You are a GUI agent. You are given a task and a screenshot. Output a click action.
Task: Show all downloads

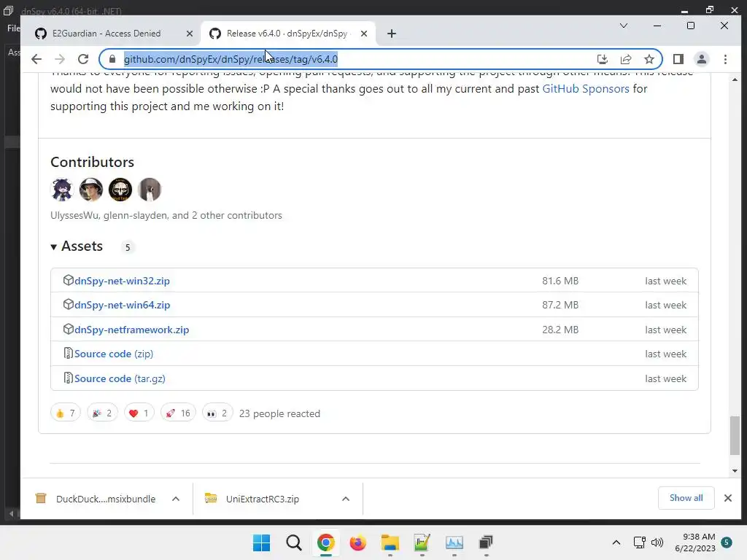[686, 497]
